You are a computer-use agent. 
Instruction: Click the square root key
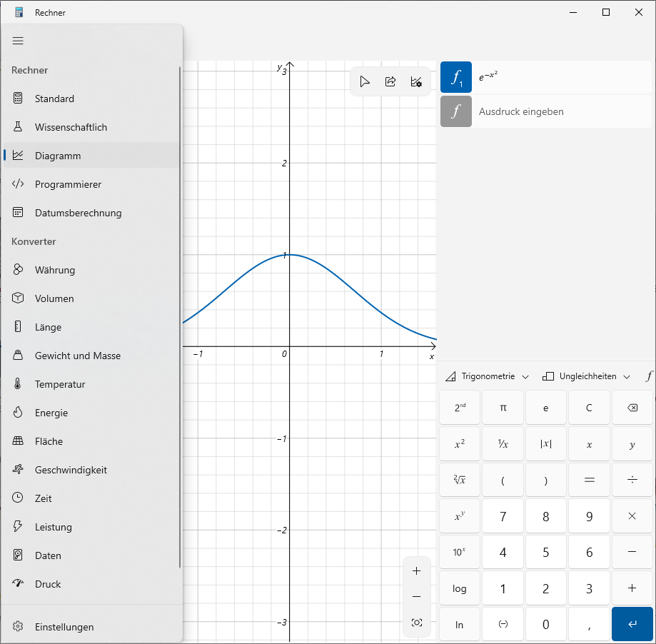pyautogui.click(x=460, y=480)
